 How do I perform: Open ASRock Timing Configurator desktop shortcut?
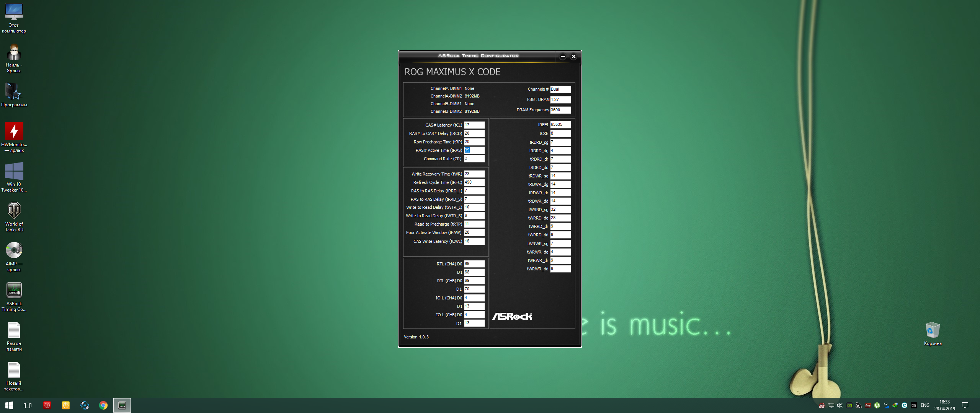pos(14,290)
